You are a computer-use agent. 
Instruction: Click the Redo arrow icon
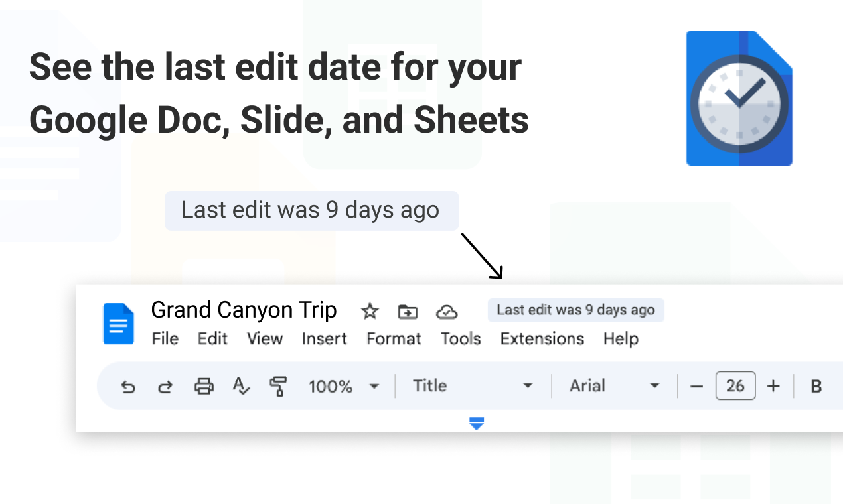click(x=165, y=387)
